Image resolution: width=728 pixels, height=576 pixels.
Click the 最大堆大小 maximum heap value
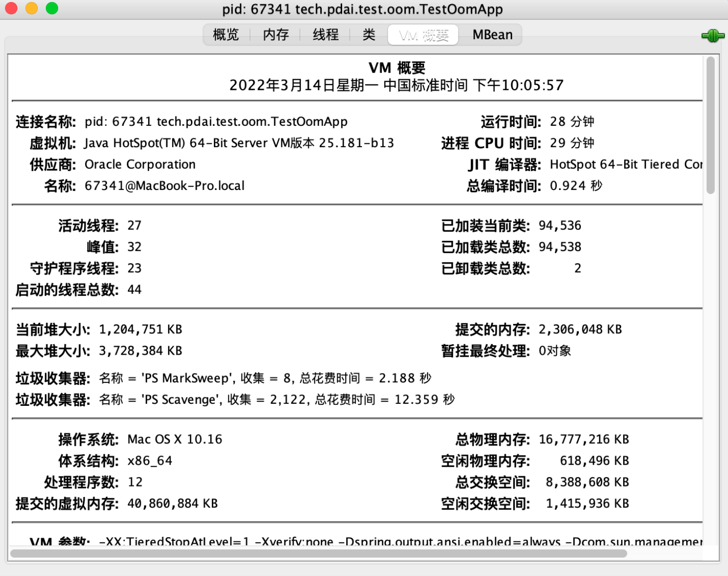tap(141, 350)
